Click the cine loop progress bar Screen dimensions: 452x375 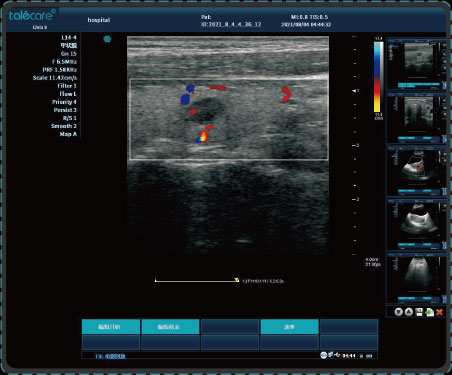196,281
